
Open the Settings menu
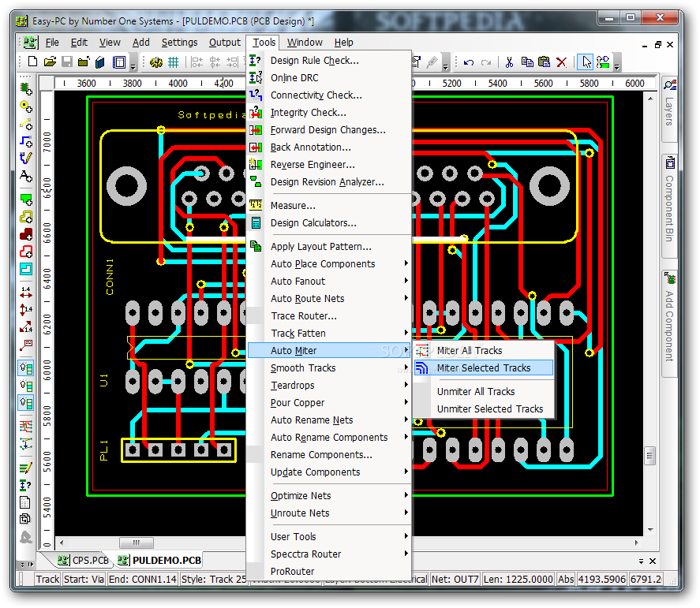click(179, 43)
